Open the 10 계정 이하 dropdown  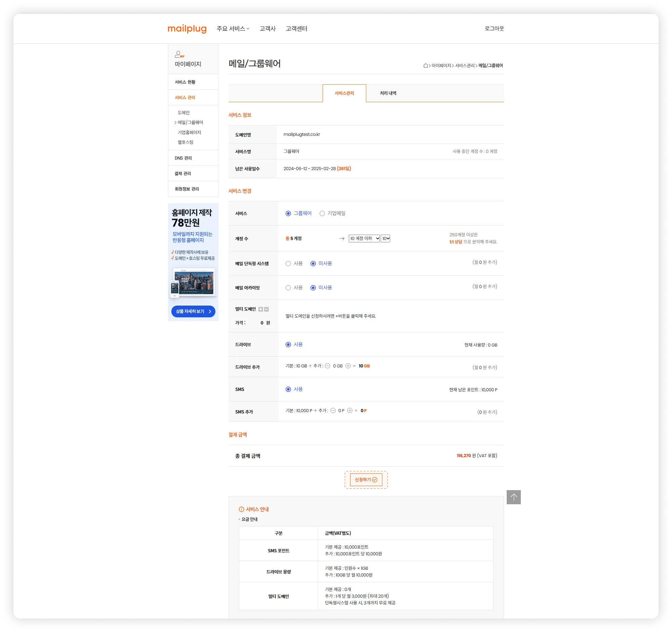[364, 238]
